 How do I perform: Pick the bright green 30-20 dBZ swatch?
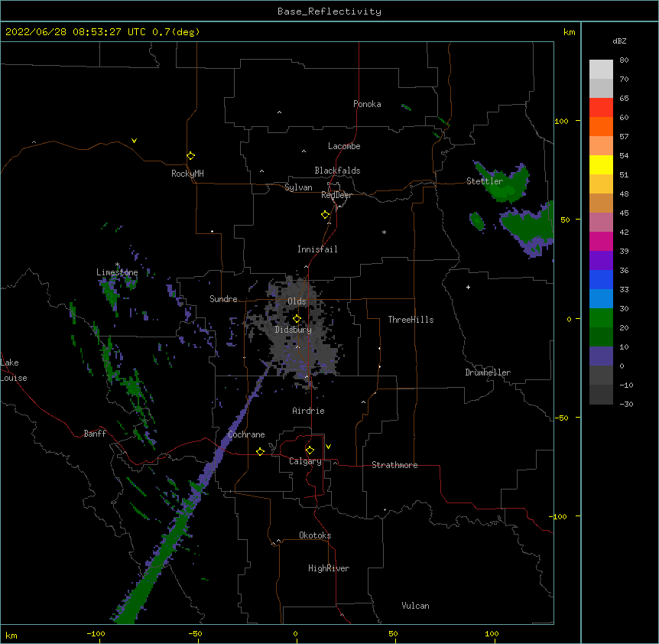(x=601, y=318)
